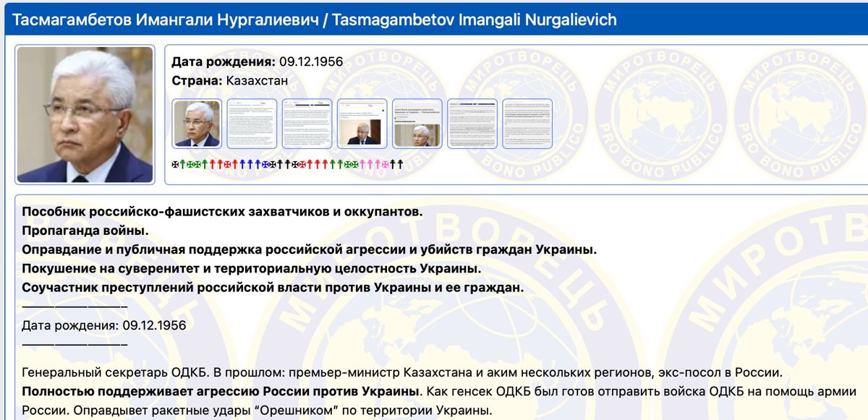868x420 pixels.
Task: Click the line starting 'Соучастник преступлений российской власти'
Action: coord(273,287)
